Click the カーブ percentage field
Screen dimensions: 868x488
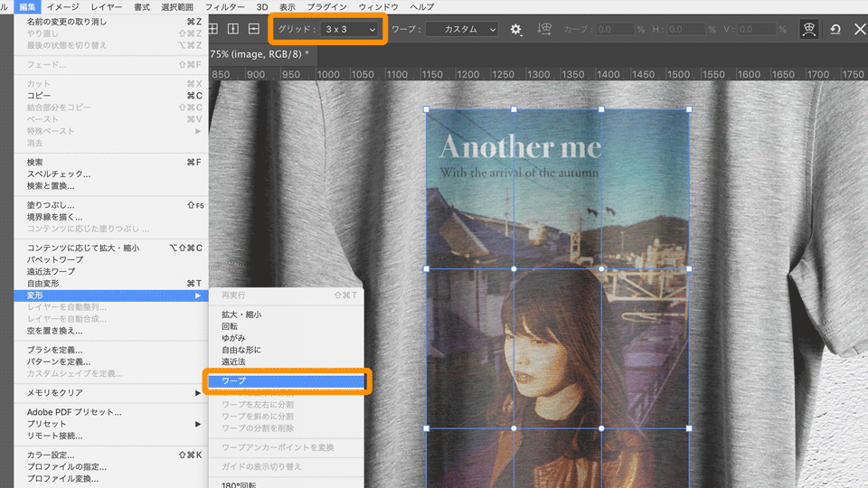(x=615, y=29)
